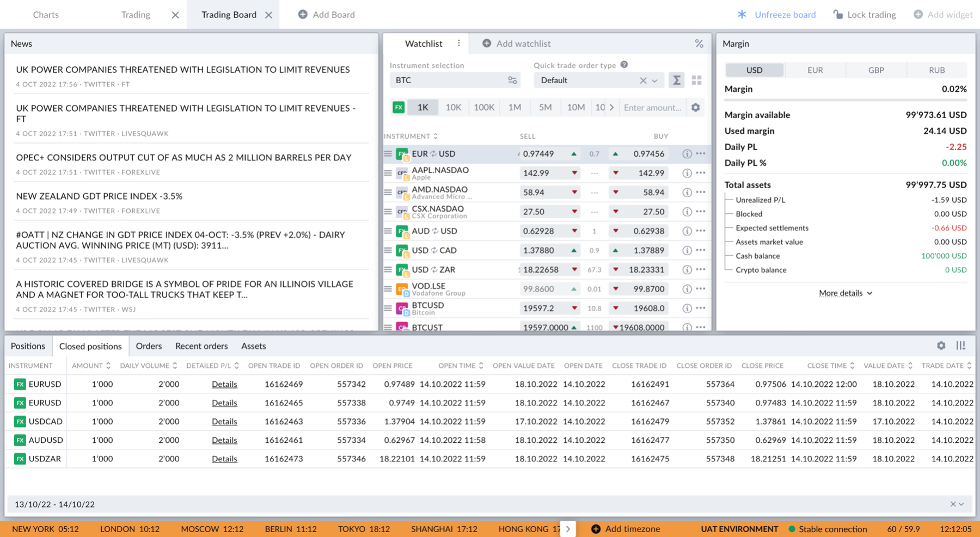The width and height of the screenshot is (980, 537).
Task: Open the Watchlist three-dot options menu
Action: (459, 44)
